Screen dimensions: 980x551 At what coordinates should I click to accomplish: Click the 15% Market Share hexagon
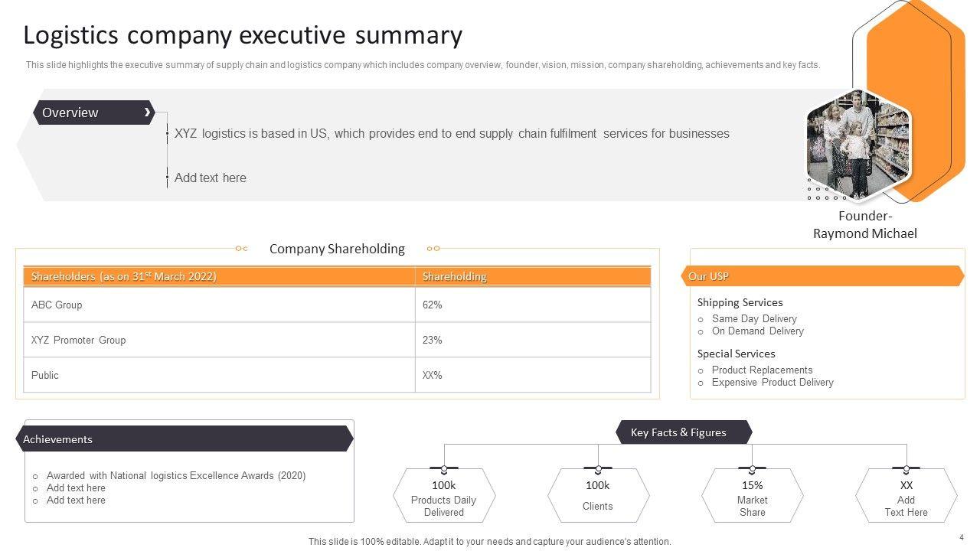pyautogui.click(x=752, y=497)
